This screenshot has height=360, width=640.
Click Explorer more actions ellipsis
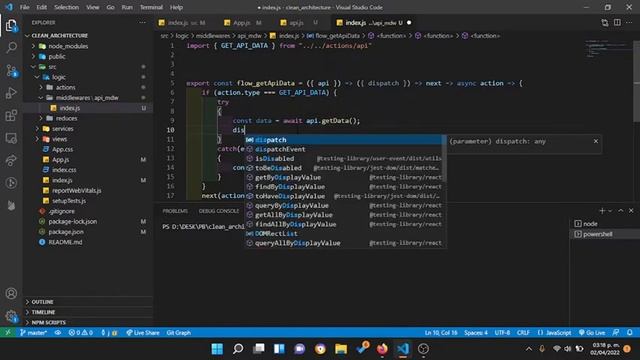click(142, 23)
